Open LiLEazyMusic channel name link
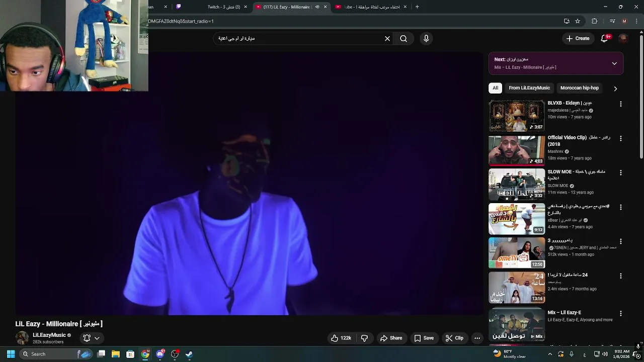 (49, 335)
